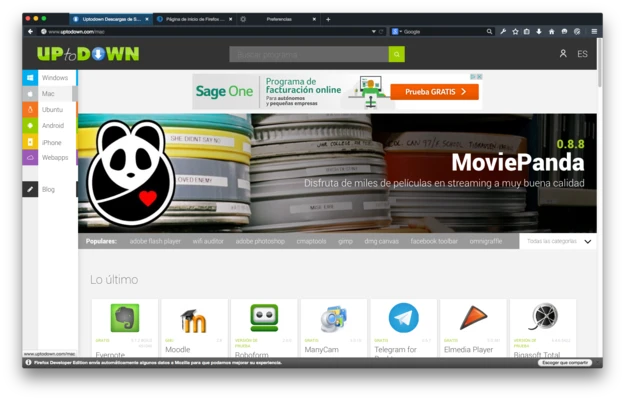Screen dimensions: 625x400
Task: Open the downloads arrow icon
Action: (539, 31)
